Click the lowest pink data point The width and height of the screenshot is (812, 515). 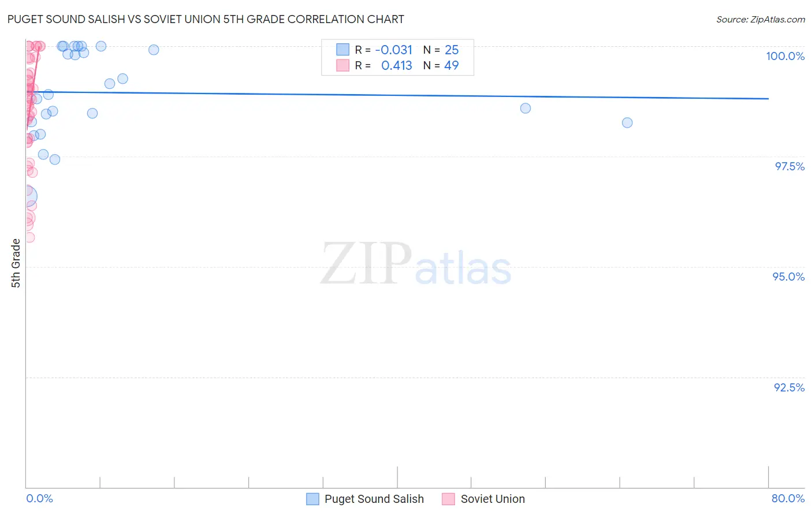[x=29, y=237]
